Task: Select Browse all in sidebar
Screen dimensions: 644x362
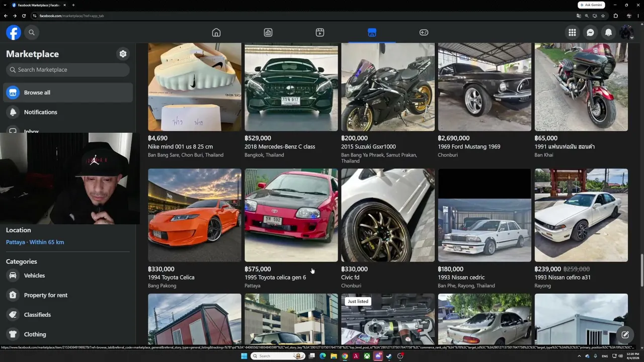Action: pyautogui.click(x=68, y=93)
